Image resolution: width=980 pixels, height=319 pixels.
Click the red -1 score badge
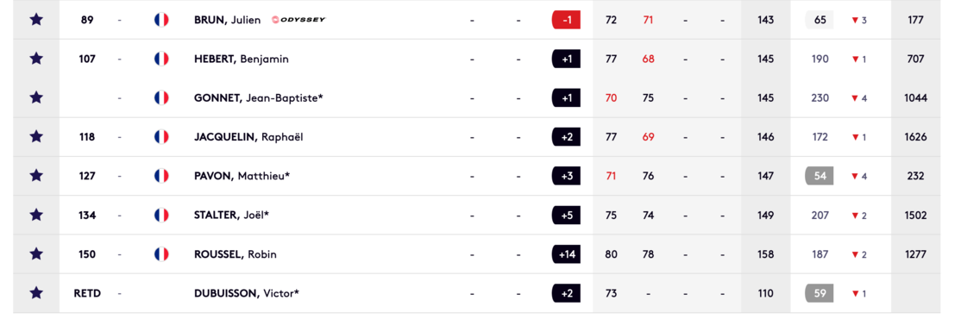pyautogui.click(x=566, y=20)
